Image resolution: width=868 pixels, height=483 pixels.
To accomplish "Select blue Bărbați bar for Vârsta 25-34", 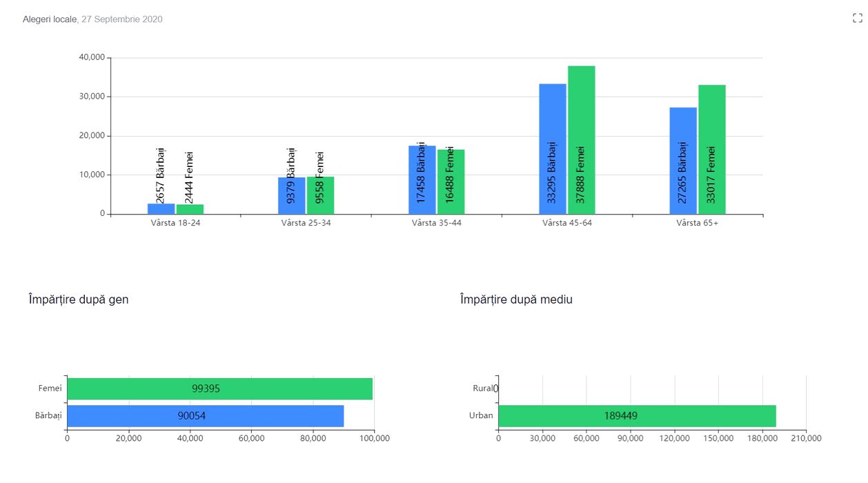I will pyautogui.click(x=291, y=196).
